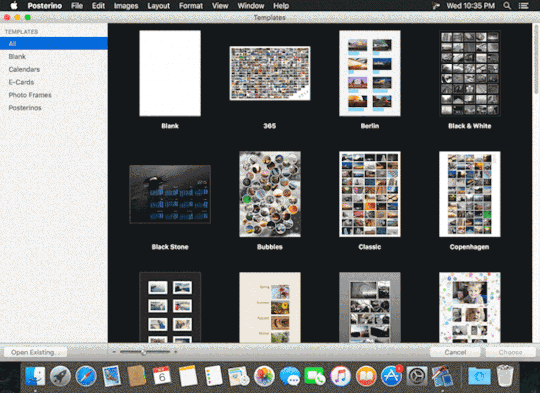
Task: Open Calendar icon in dock
Action: pyautogui.click(x=162, y=376)
